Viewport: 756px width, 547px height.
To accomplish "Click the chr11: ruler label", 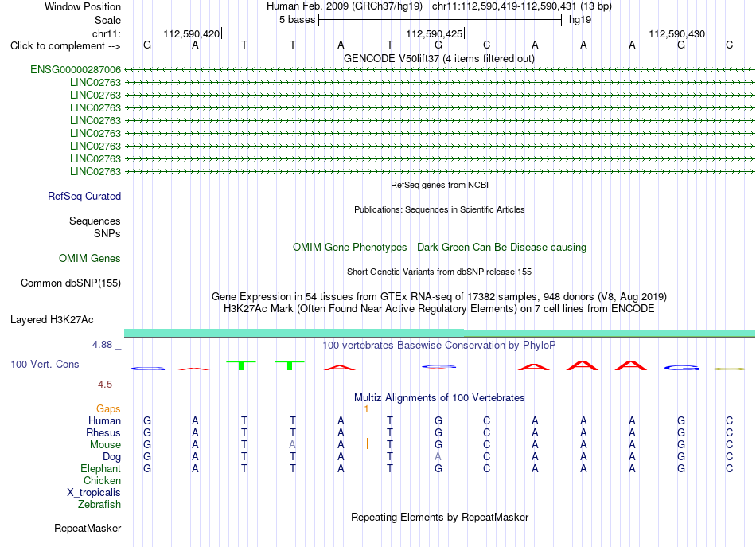I will coord(106,33).
